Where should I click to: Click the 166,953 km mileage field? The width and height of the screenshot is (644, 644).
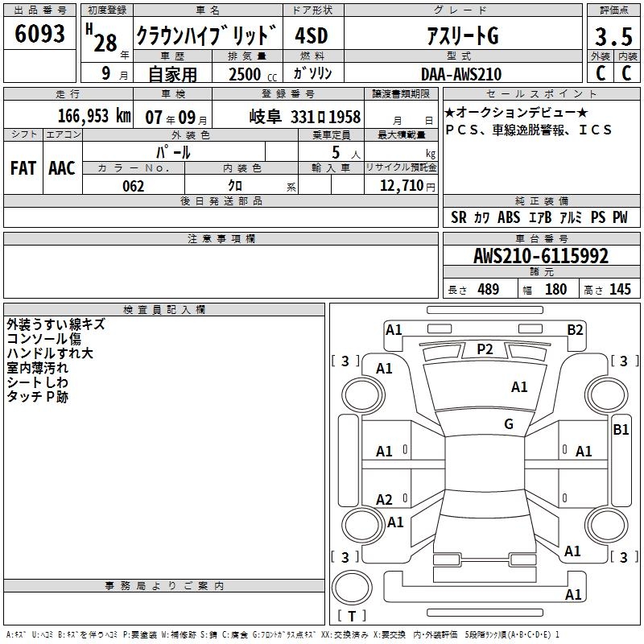(94, 116)
